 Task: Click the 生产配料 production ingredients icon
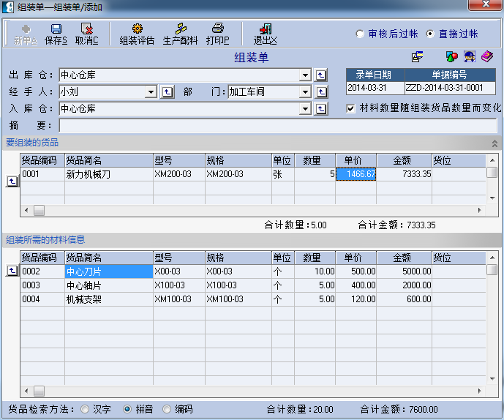click(x=180, y=34)
